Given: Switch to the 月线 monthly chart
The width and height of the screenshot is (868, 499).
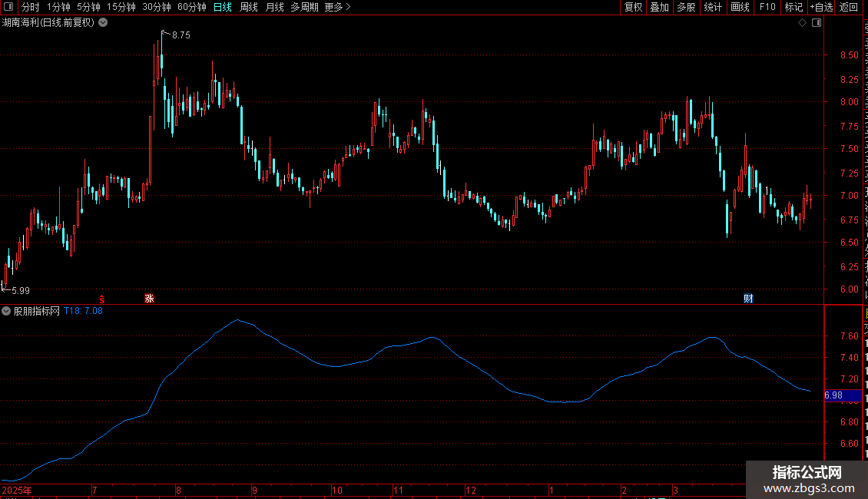Looking at the screenshot, I should coord(274,7).
